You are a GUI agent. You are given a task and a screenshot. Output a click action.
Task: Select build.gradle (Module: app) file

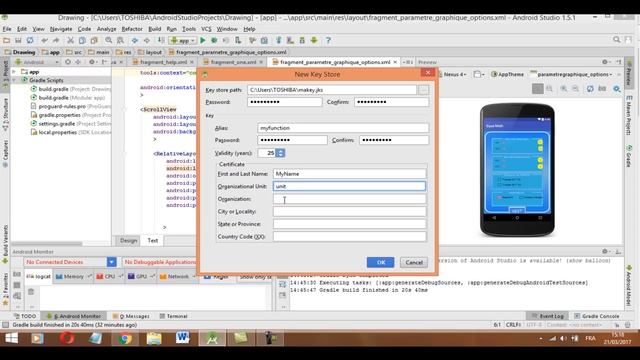pos(68,98)
